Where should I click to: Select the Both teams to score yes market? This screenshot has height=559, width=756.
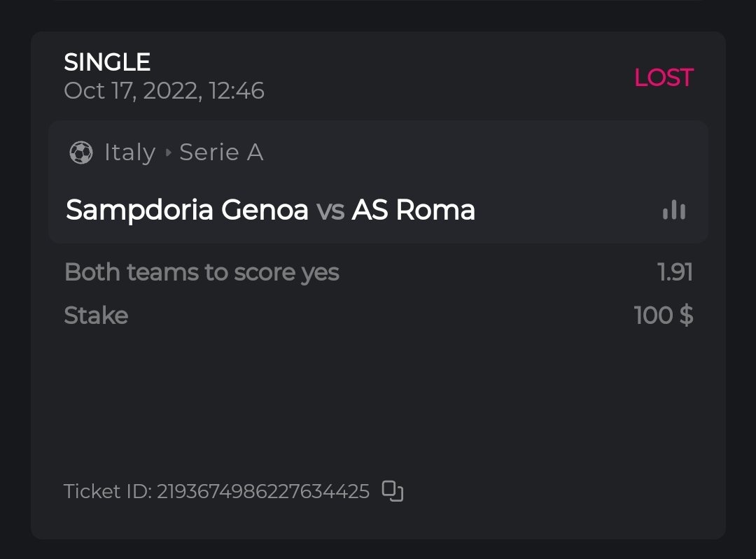[202, 272]
